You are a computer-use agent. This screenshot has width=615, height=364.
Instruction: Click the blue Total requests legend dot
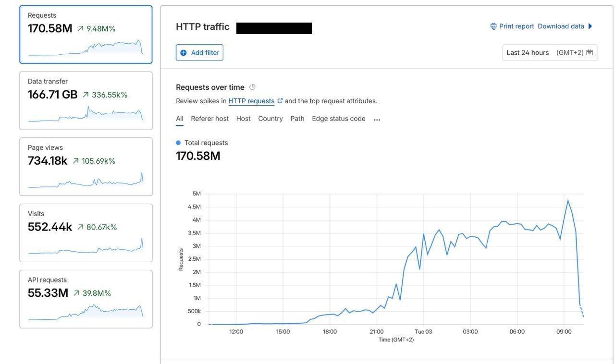(x=178, y=143)
